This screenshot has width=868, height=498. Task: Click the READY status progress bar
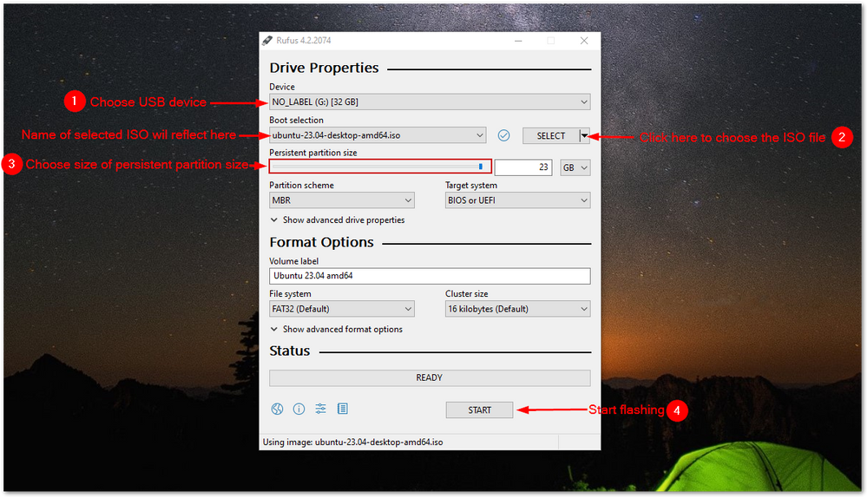click(430, 378)
